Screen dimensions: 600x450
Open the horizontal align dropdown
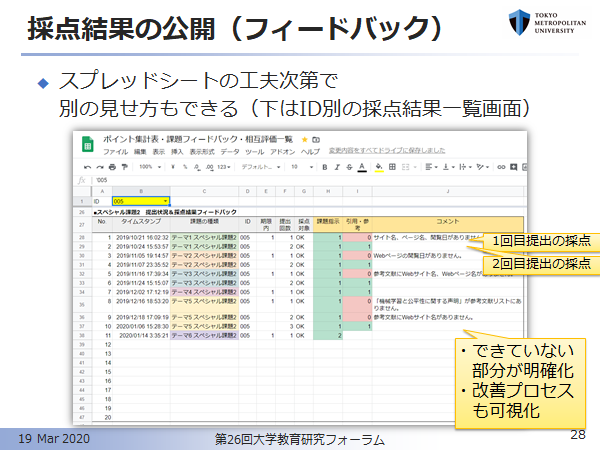(x=432, y=167)
